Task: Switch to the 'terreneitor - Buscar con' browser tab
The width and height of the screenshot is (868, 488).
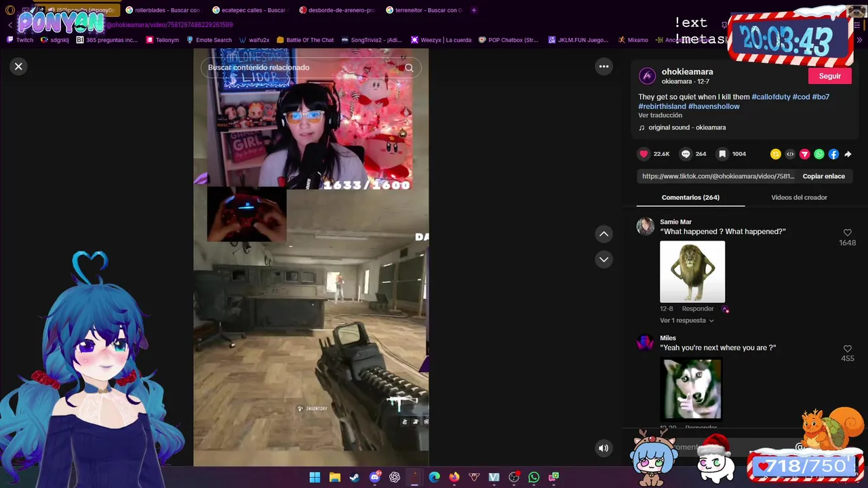Action: [423, 10]
